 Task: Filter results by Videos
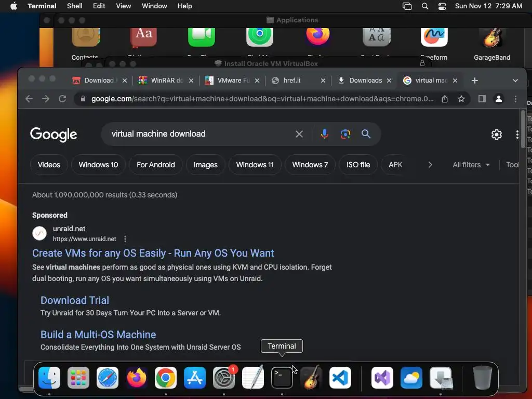tap(49, 165)
